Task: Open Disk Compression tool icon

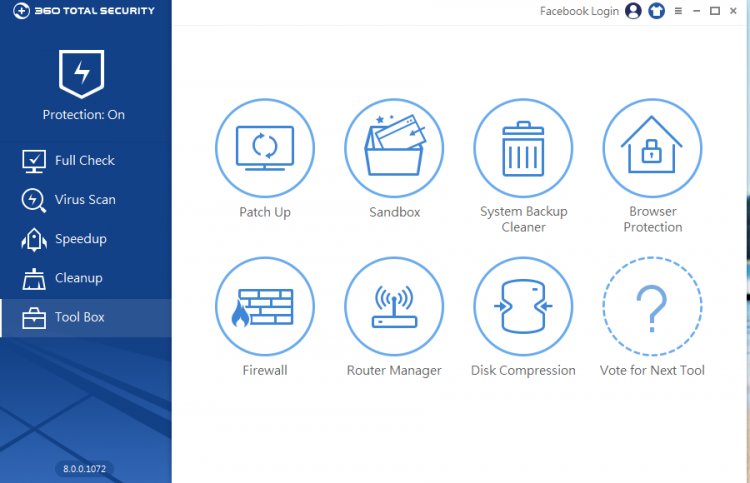Action: [x=523, y=307]
